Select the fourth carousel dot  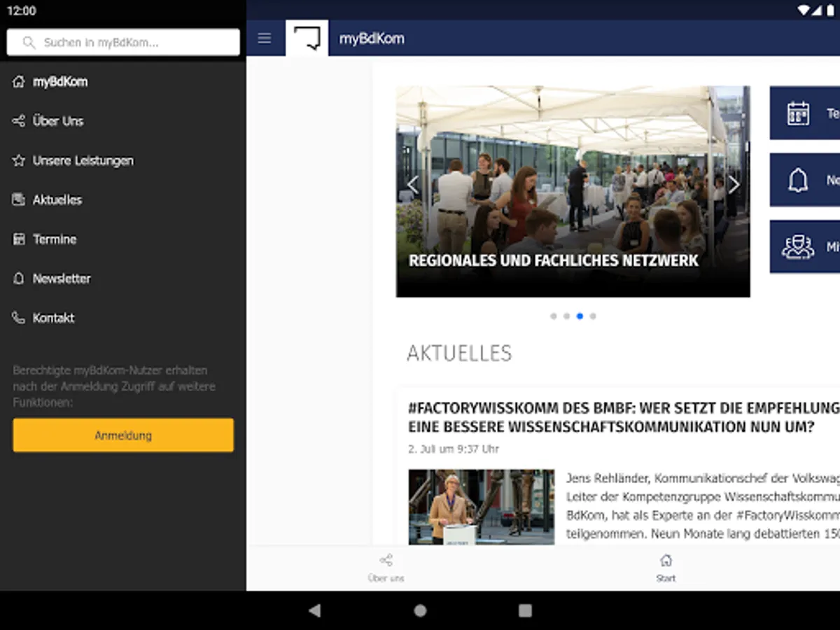tap(593, 316)
